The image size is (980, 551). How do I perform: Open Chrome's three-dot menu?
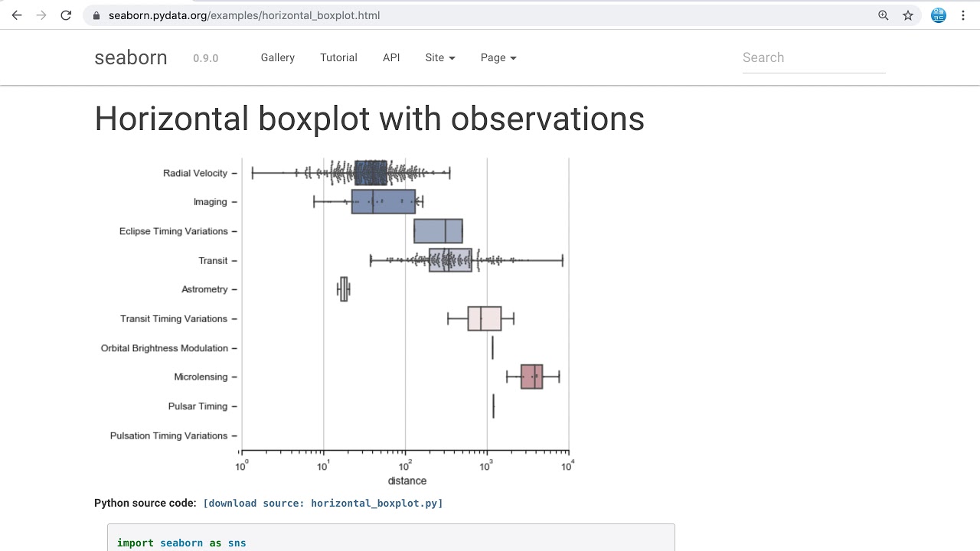click(x=963, y=15)
